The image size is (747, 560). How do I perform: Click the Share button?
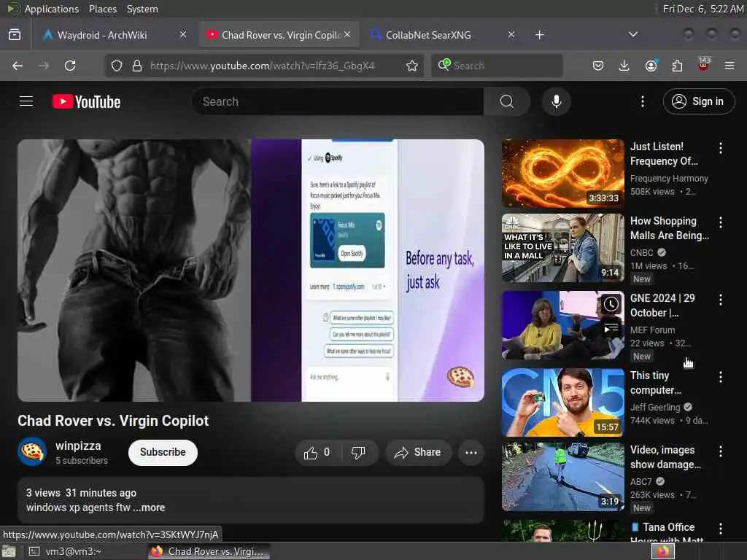pyautogui.click(x=418, y=452)
